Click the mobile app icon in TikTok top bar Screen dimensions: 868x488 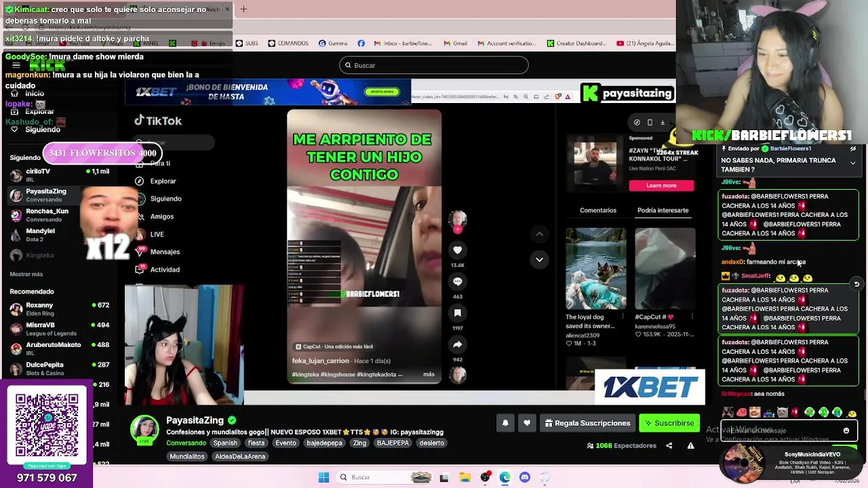[650, 123]
